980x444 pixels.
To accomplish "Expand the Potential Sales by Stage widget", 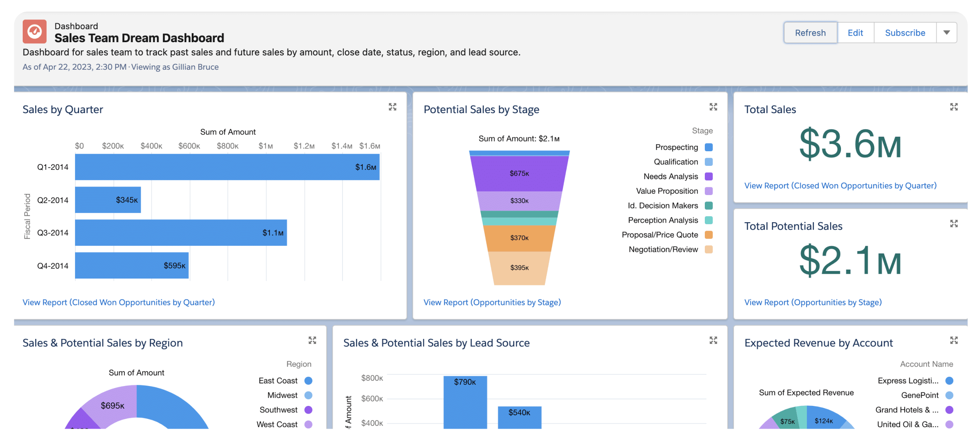I will [713, 107].
